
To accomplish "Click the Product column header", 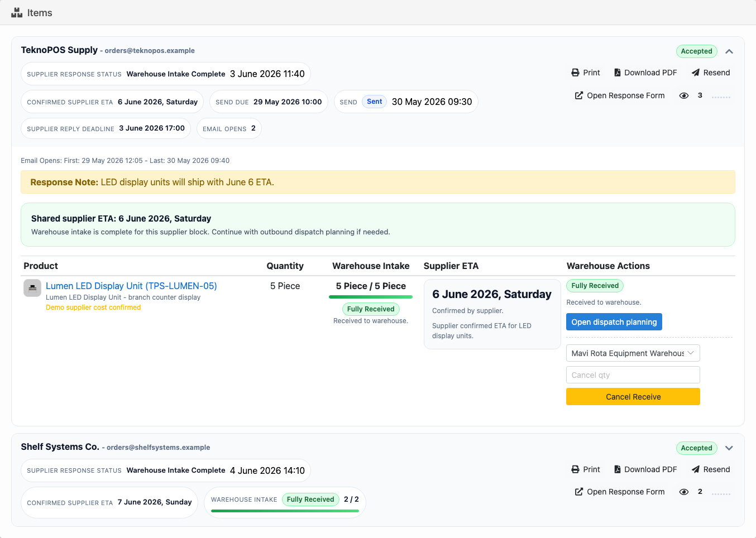I will point(41,266).
